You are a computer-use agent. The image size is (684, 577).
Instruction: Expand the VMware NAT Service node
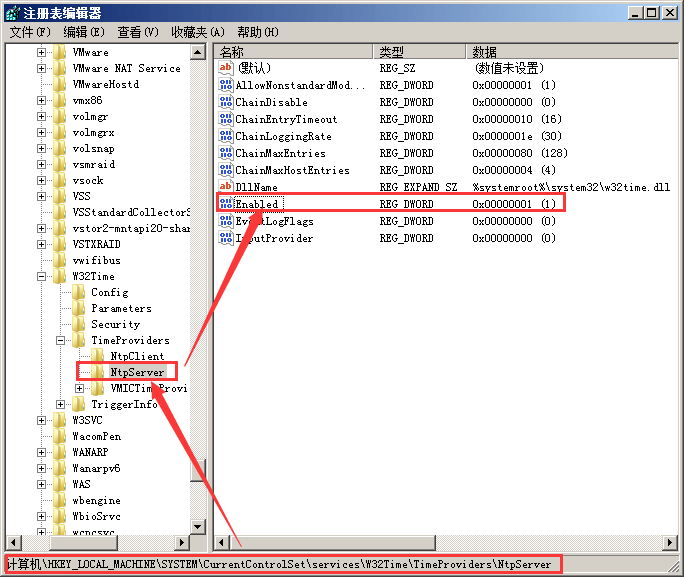pos(42,68)
